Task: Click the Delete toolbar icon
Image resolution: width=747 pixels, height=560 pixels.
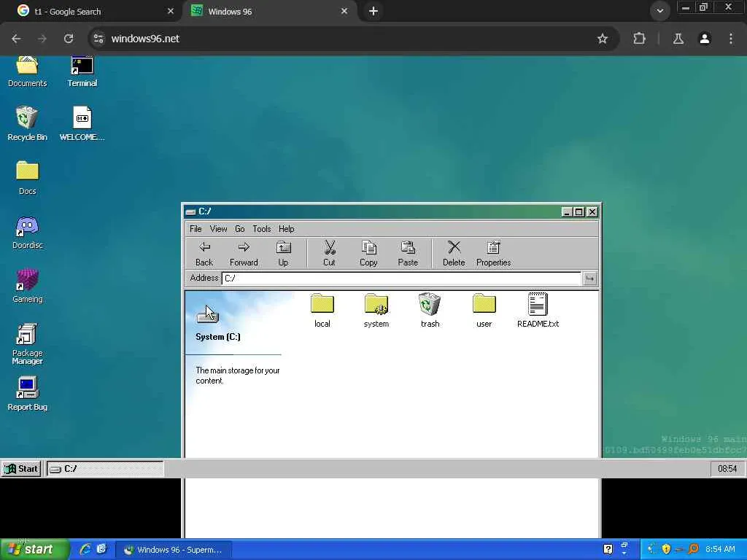Action: pos(454,254)
